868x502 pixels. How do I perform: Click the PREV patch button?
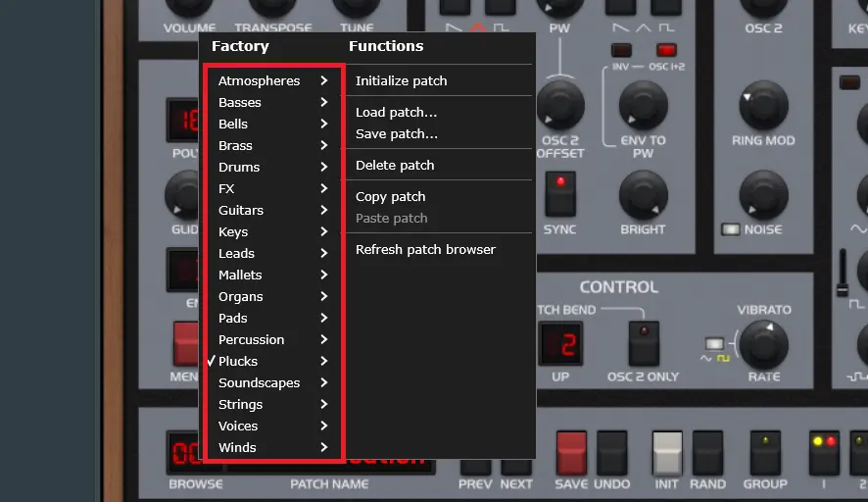tap(475, 467)
